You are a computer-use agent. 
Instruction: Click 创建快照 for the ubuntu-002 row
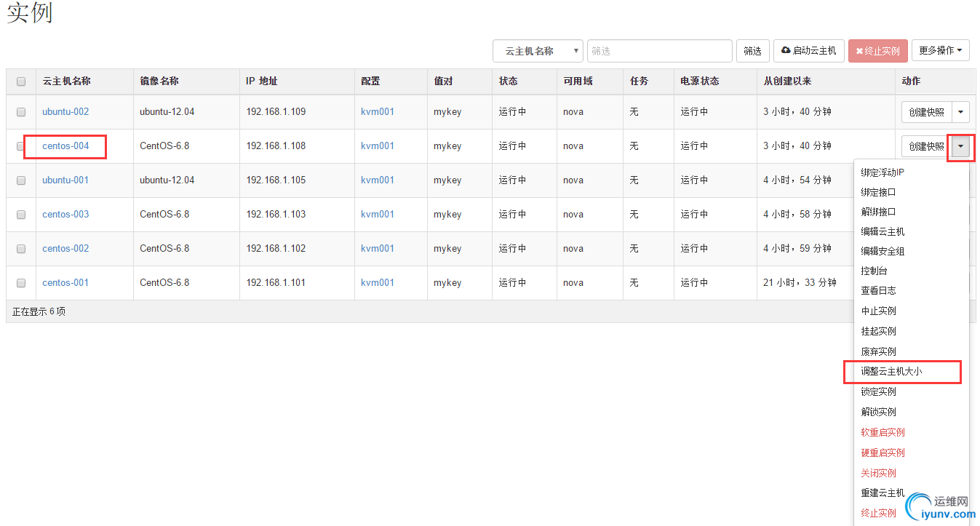click(927, 112)
